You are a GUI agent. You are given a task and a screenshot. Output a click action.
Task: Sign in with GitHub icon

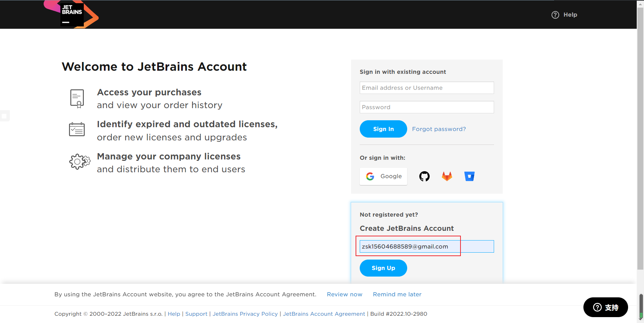click(x=424, y=176)
